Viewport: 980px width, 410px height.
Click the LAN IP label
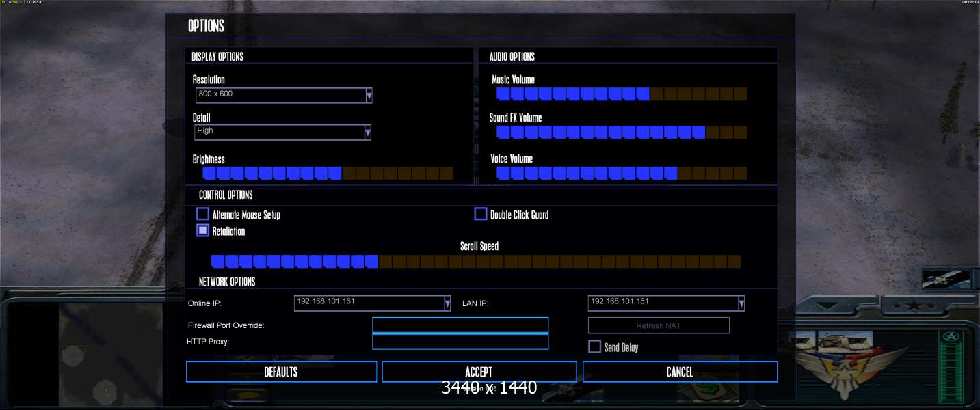pos(477,303)
